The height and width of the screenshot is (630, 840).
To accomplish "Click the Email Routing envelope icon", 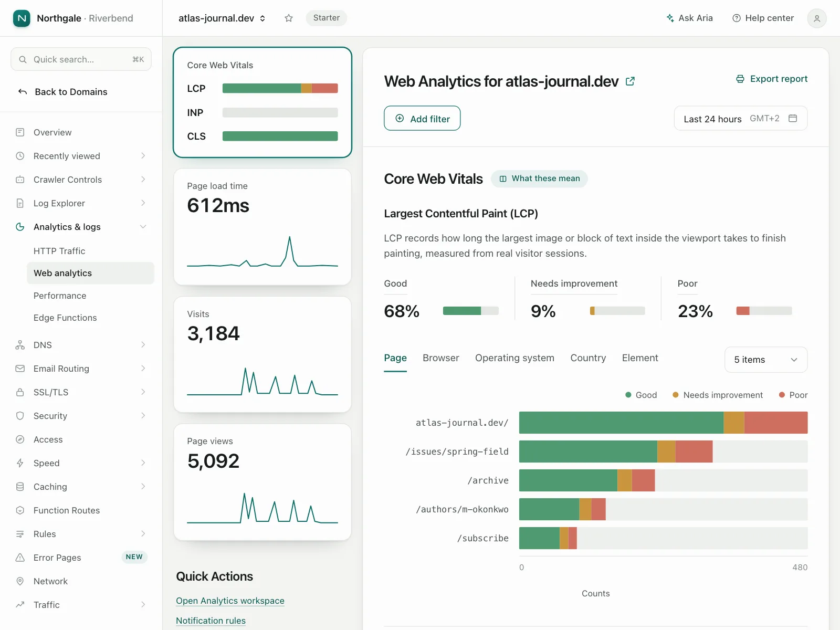I will point(20,369).
